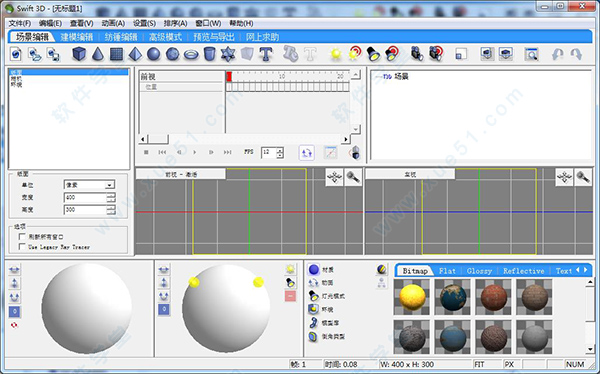Click the width spinner arrows

(111, 198)
